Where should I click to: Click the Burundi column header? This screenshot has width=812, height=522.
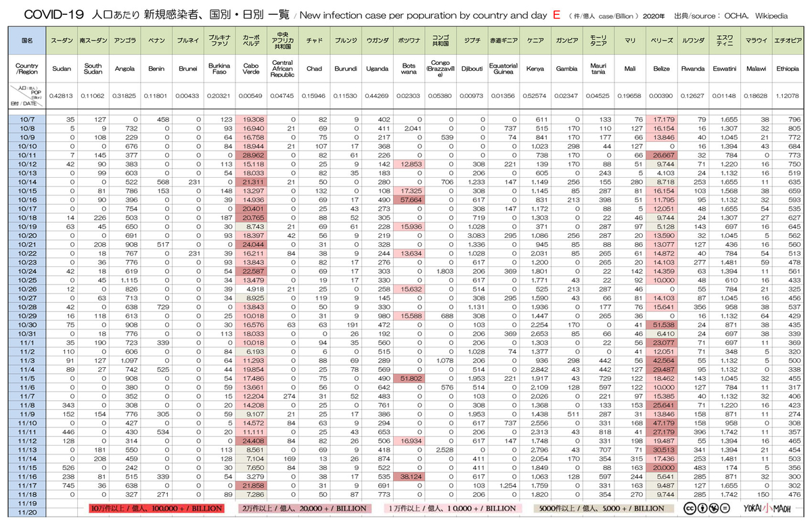click(345, 69)
